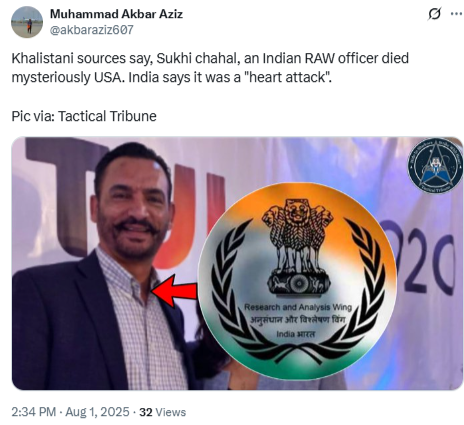Click the Grok explain-post icon
This screenshot has width=464, height=425.
pyautogui.click(x=434, y=14)
